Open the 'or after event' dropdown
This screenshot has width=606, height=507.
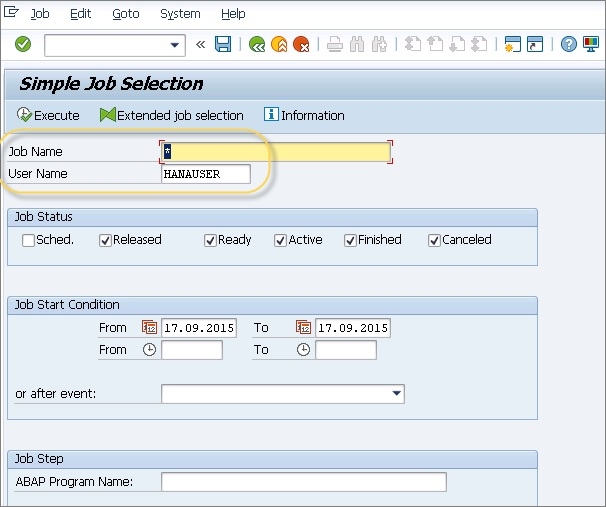pyautogui.click(x=396, y=394)
